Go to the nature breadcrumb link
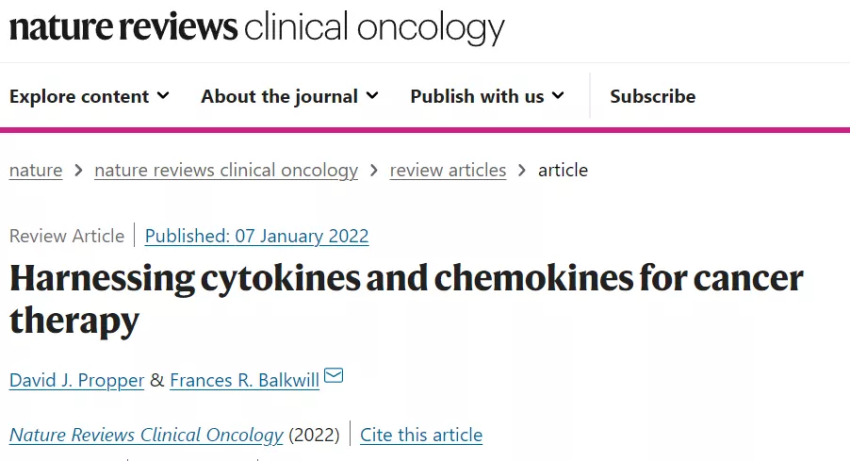The width and height of the screenshot is (851, 461). 36,170
